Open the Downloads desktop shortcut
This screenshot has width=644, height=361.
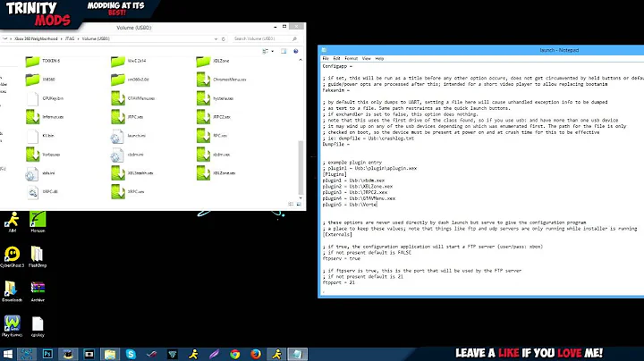click(x=12, y=291)
